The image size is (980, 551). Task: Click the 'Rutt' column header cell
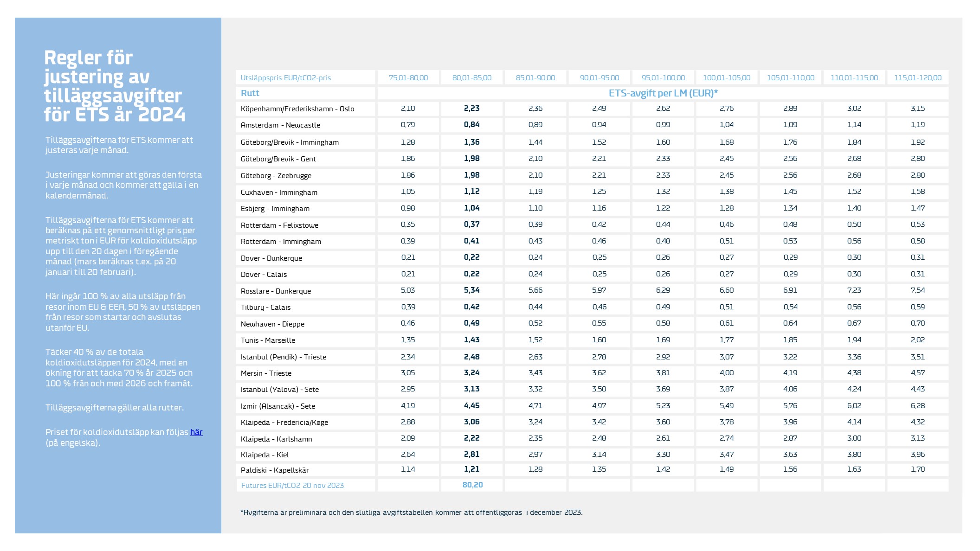[x=250, y=93]
